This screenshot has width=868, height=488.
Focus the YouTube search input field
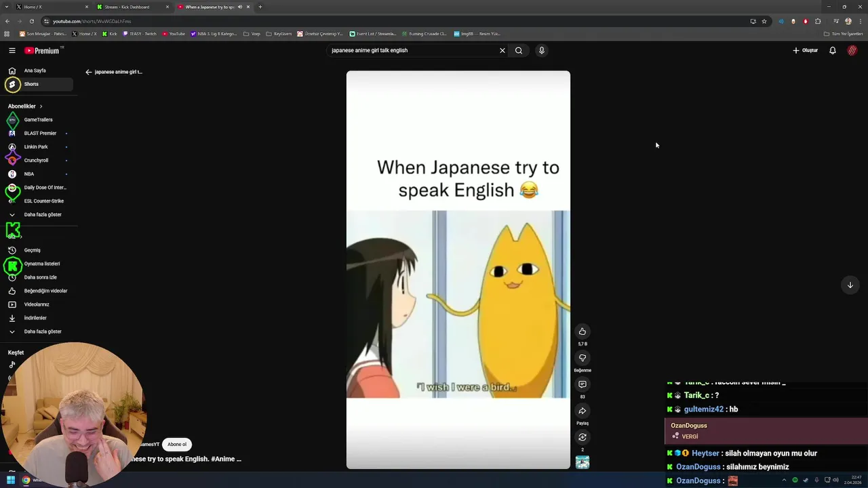(412, 50)
